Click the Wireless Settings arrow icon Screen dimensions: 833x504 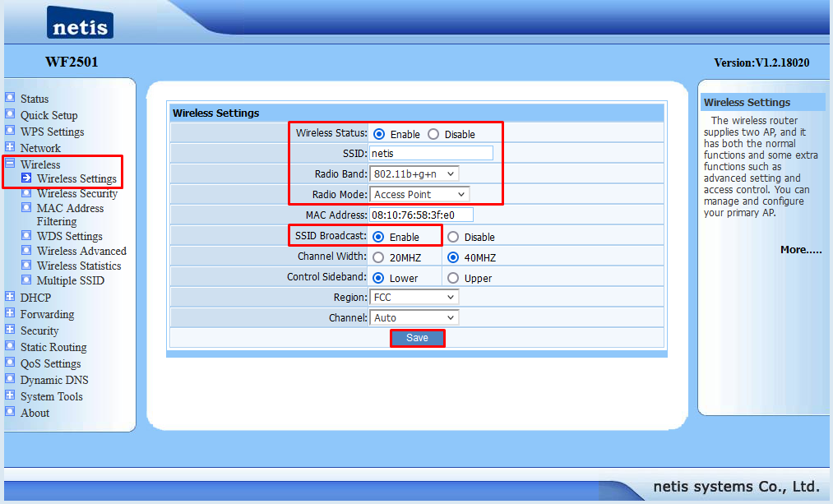click(26, 178)
